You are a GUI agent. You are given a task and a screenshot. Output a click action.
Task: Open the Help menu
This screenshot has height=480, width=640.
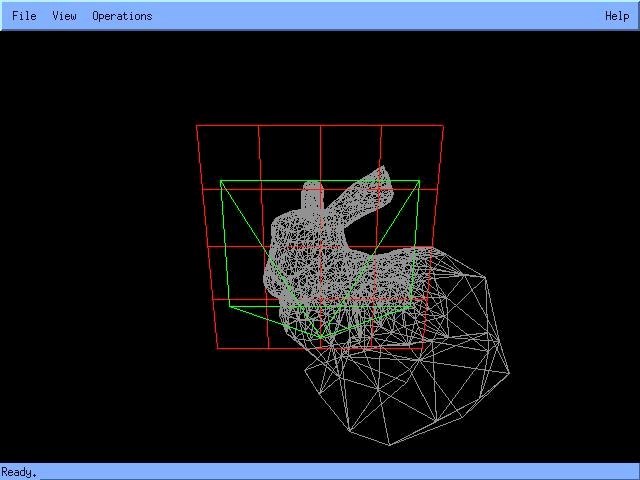(617, 16)
